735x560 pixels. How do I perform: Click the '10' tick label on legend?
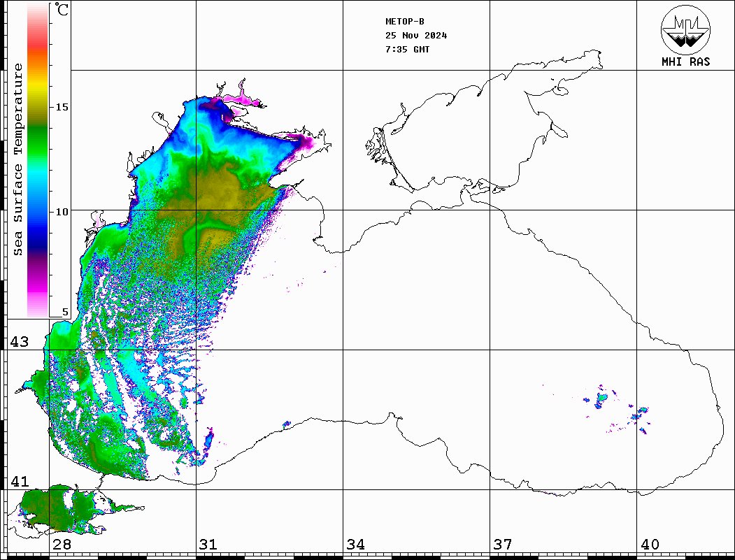coord(62,212)
